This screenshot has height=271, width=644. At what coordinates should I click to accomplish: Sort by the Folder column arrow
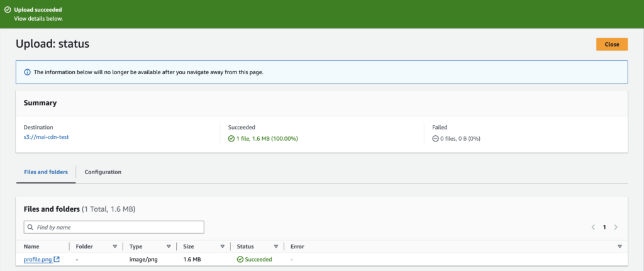point(114,246)
